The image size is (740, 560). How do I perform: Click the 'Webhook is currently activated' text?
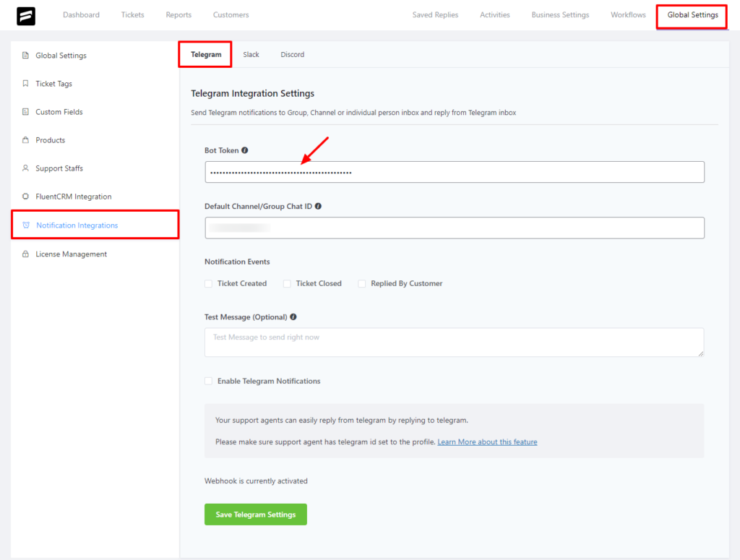pyautogui.click(x=256, y=481)
